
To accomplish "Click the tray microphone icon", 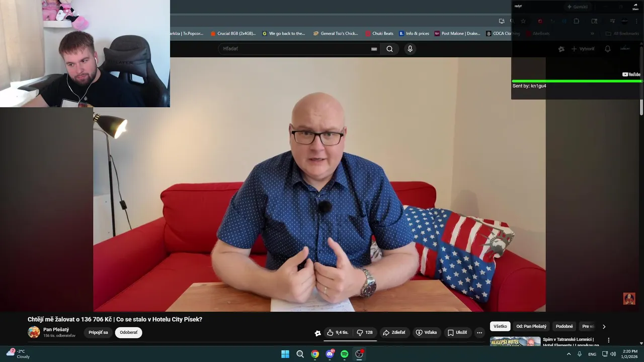I will click(x=580, y=354).
